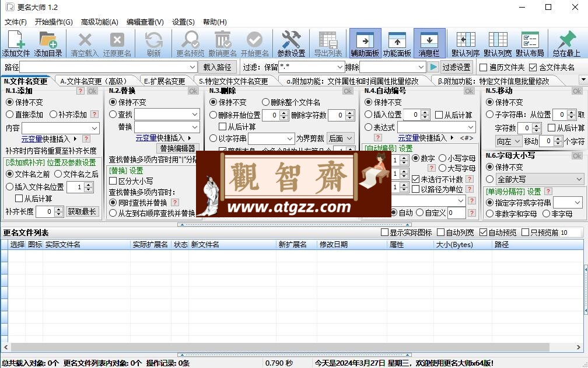The image size is (588, 368).
Task: Open the 内容 content dropdown in N.1.添加
Action: [94, 128]
